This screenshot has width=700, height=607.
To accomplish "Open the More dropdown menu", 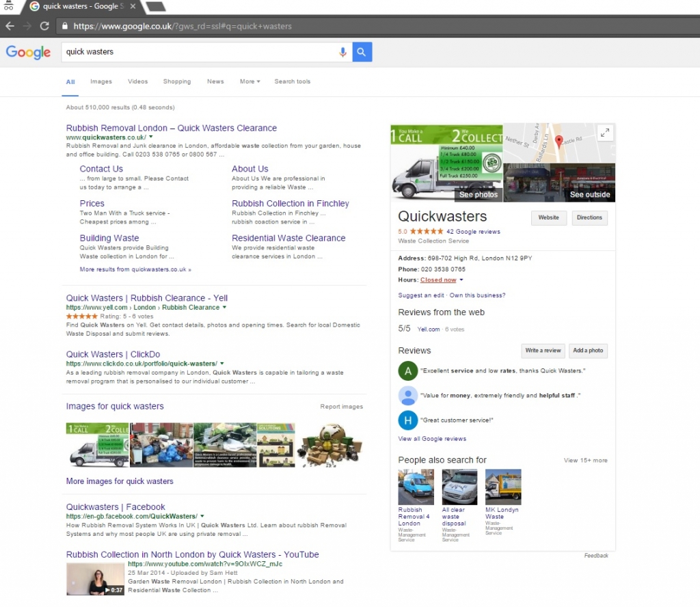I will tap(250, 81).
